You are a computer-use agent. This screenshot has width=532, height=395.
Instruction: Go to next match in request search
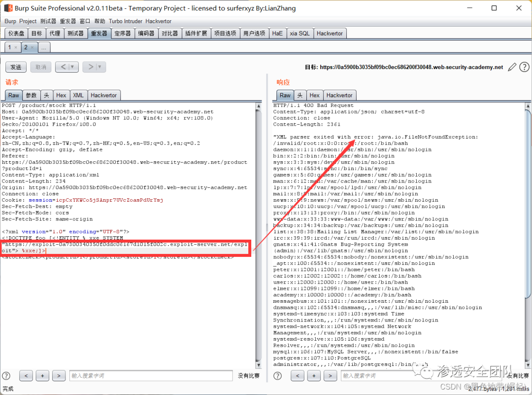59,376
